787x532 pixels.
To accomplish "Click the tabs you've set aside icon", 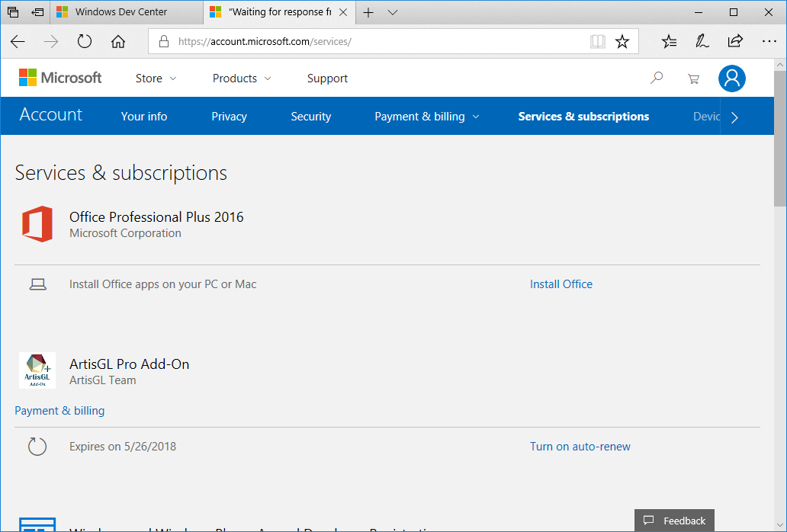I will point(13,12).
